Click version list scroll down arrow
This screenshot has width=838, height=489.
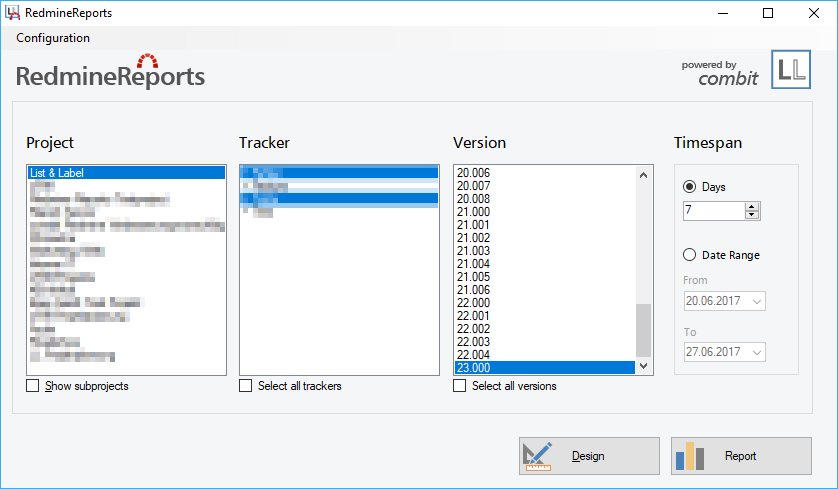[x=643, y=366]
